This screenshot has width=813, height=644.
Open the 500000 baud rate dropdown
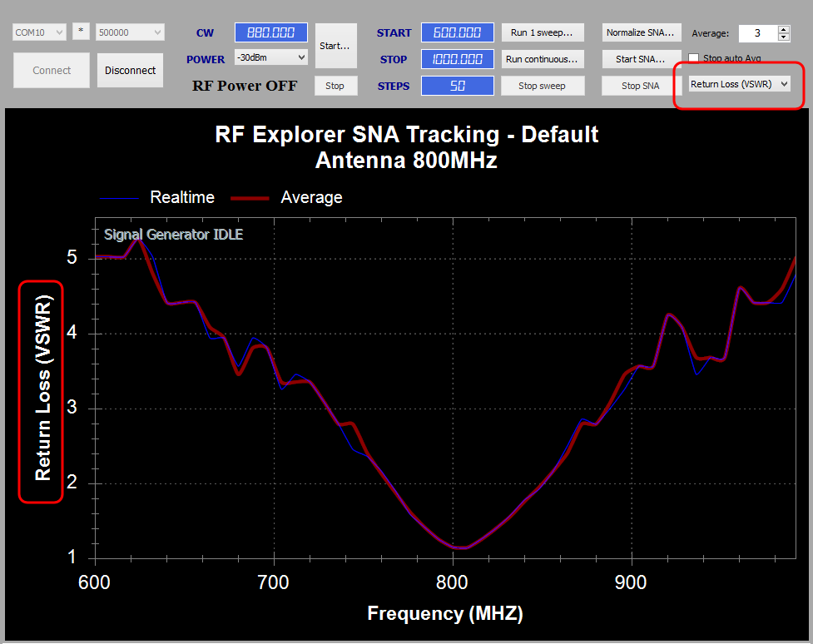click(x=130, y=32)
